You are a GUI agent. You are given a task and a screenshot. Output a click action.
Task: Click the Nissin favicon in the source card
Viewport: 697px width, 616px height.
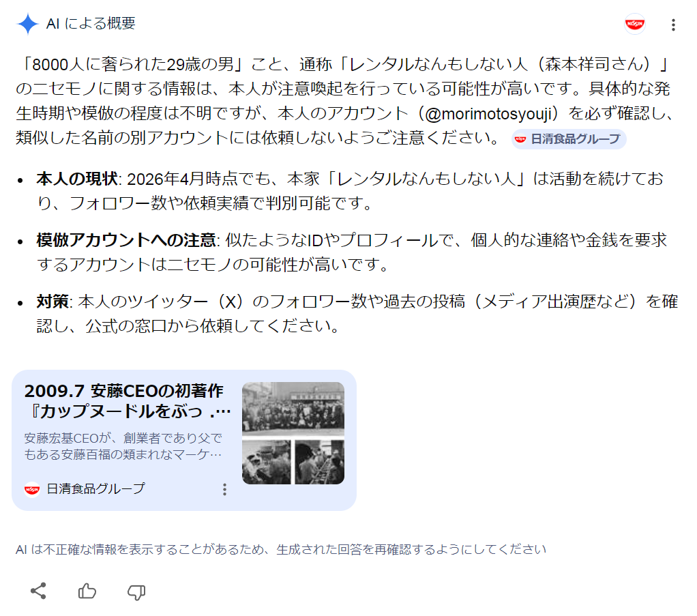pyautogui.click(x=32, y=489)
